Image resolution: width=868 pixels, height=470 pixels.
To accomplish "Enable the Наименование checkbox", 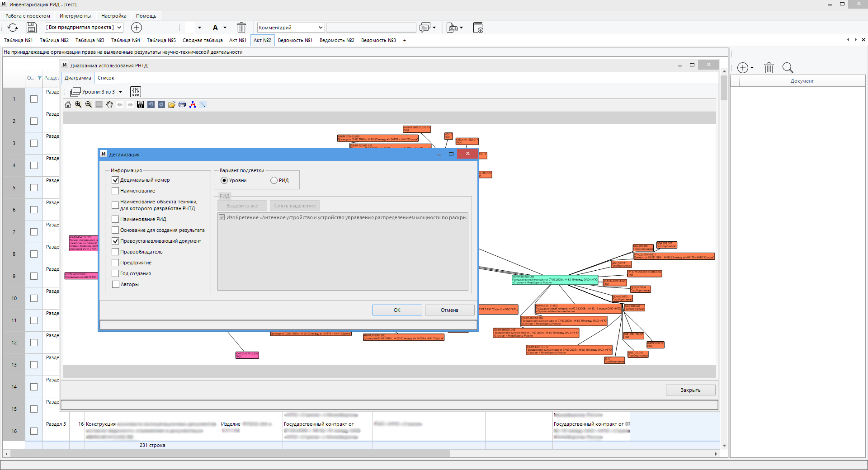I will (x=115, y=191).
